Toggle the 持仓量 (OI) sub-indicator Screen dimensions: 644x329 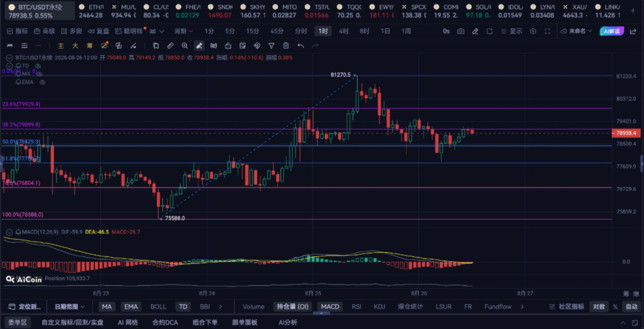[292, 307]
